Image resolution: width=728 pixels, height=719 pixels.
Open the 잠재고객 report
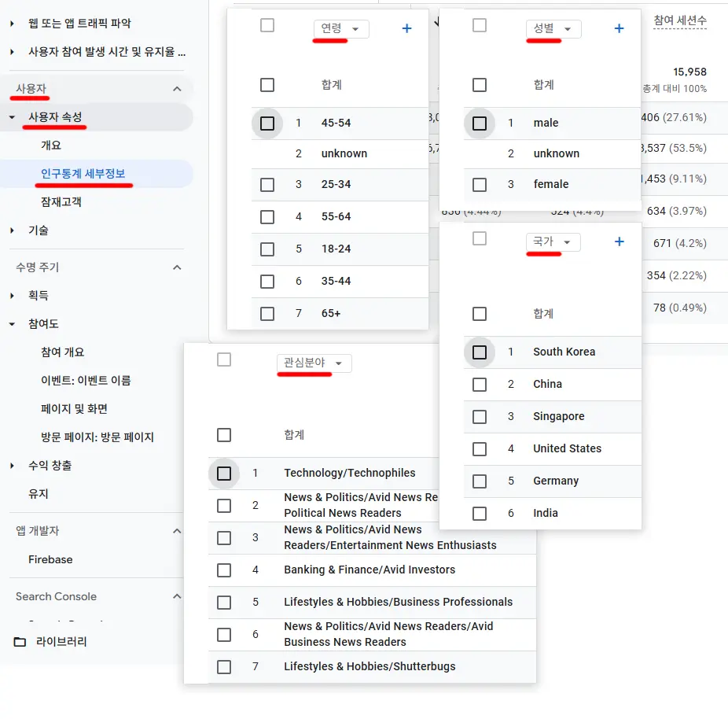61,202
